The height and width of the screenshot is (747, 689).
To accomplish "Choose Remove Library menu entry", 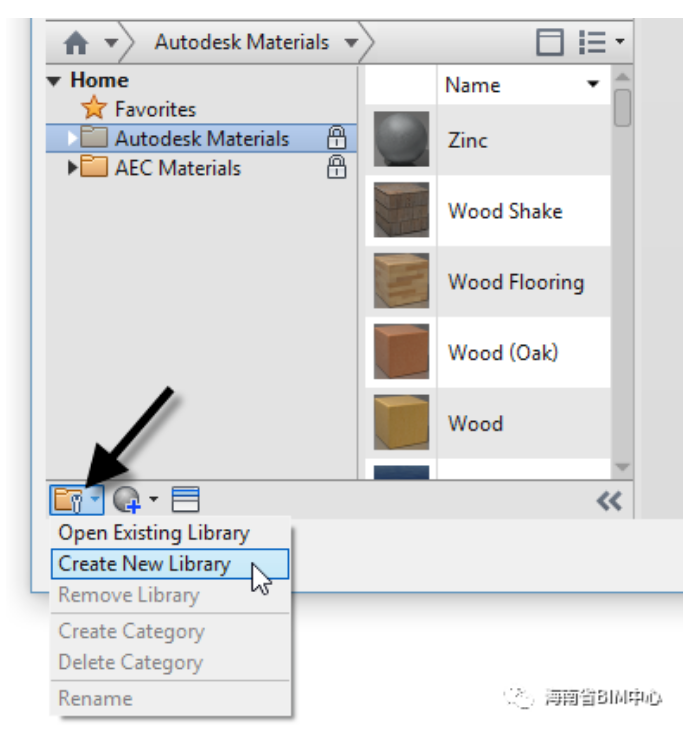I will [x=171, y=596].
